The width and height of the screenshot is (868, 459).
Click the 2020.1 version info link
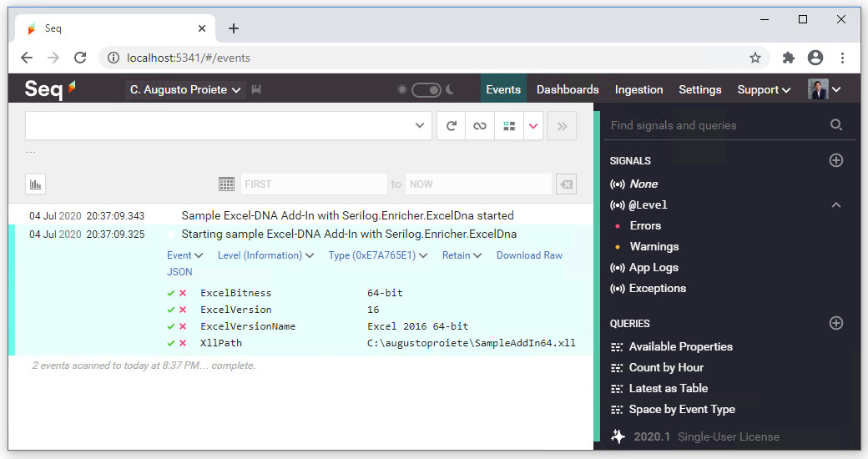652,436
